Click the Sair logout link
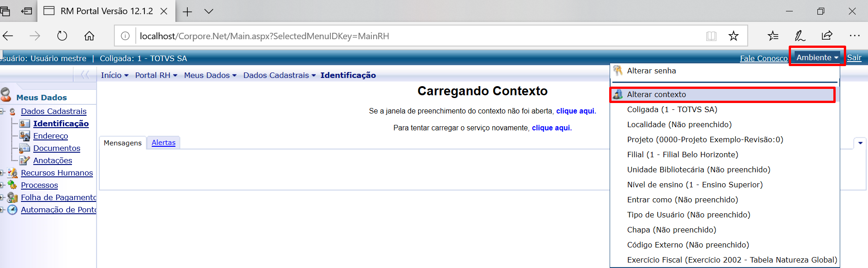Image resolution: width=868 pixels, height=268 pixels. click(x=854, y=57)
